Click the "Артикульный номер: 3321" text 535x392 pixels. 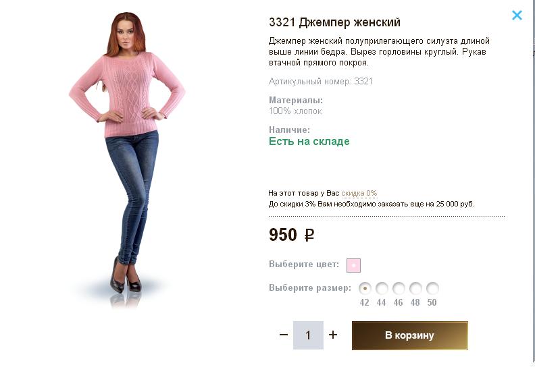pyautogui.click(x=321, y=82)
